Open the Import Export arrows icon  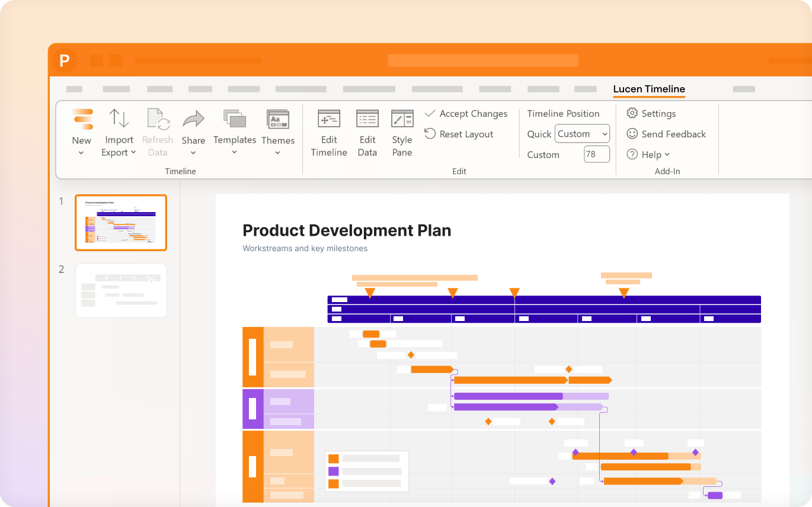[119, 118]
